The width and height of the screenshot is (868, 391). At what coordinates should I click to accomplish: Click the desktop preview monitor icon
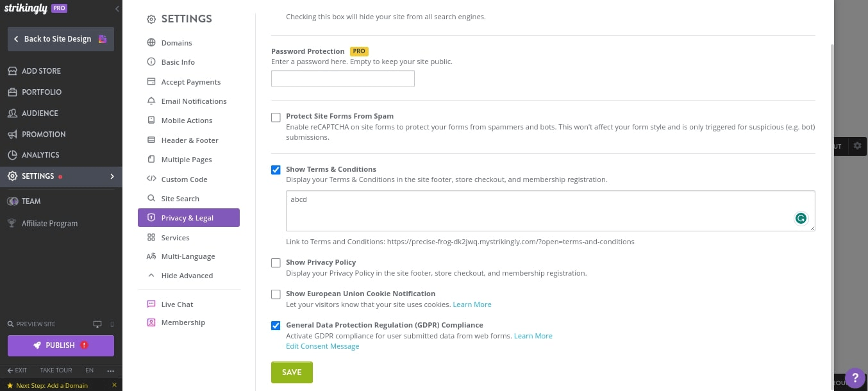click(97, 324)
